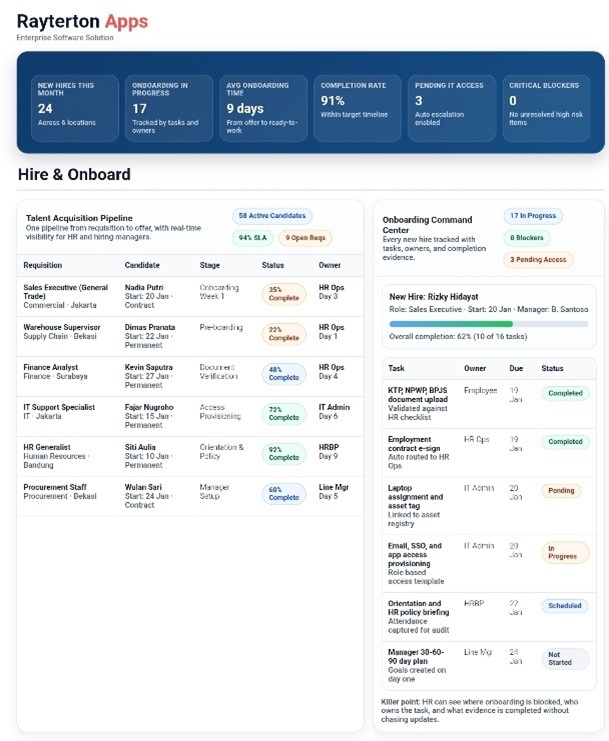Select the HR Generalist requisition
The height and width of the screenshot is (741, 609).
(47, 447)
